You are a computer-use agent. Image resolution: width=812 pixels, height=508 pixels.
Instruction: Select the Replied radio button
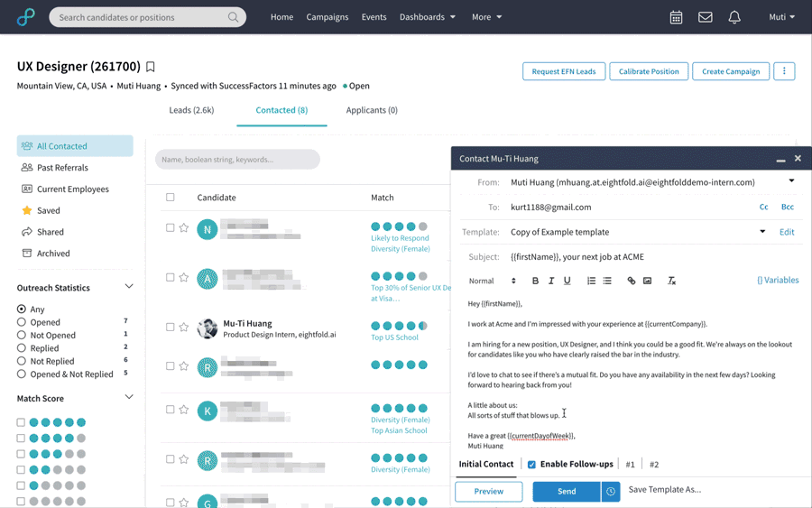22,347
